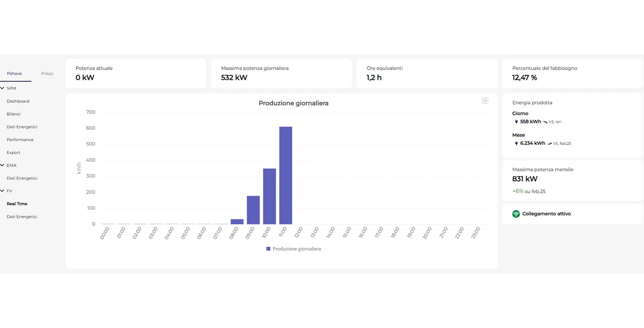
Task: Select the Pshave tab
Action: click(14, 73)
